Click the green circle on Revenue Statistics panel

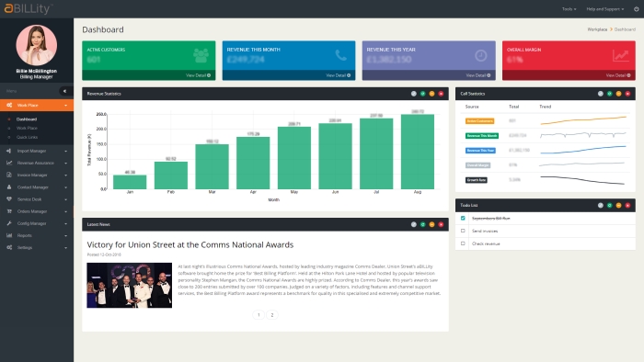[x=422, y=94]
